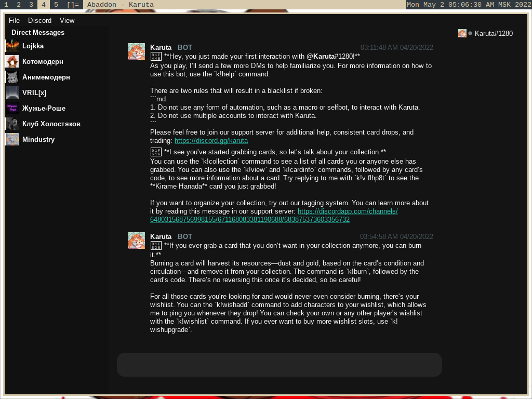Click the BOT tag on the first message
Screen dimensions: 532x399
185,47
